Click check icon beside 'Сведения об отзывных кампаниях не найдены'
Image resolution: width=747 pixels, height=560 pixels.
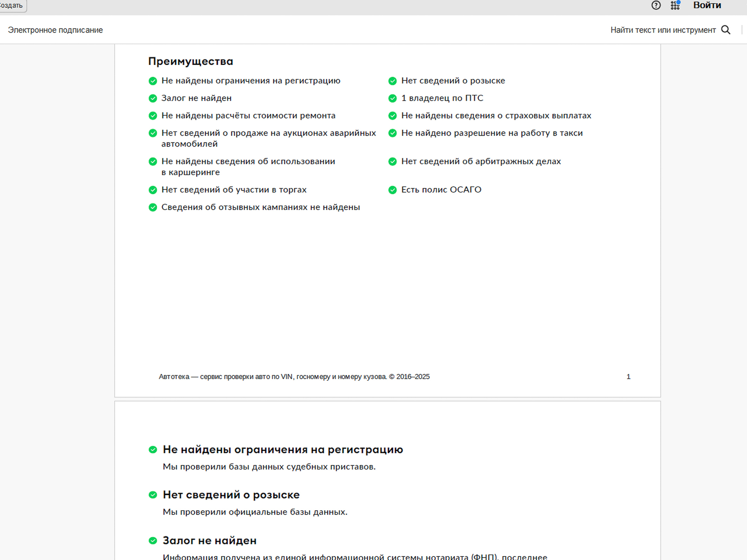pyautogui.click(x=153, y=207)
